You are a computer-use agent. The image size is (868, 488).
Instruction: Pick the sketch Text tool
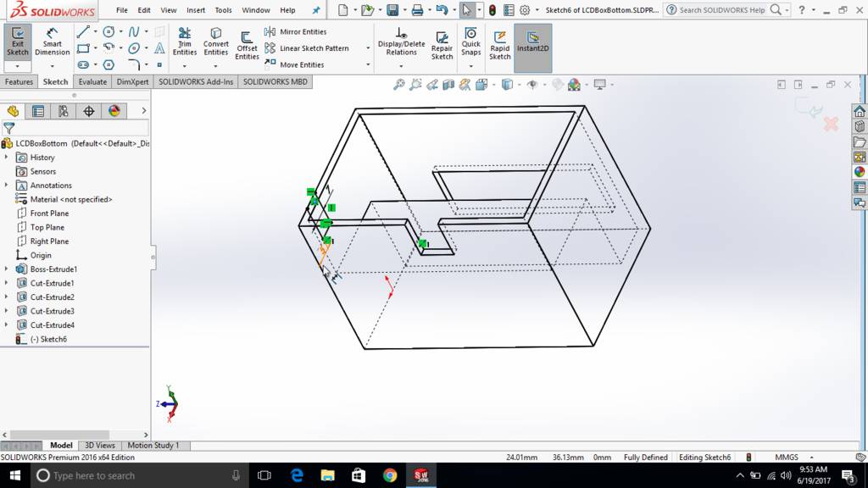[x=159, y=48]
